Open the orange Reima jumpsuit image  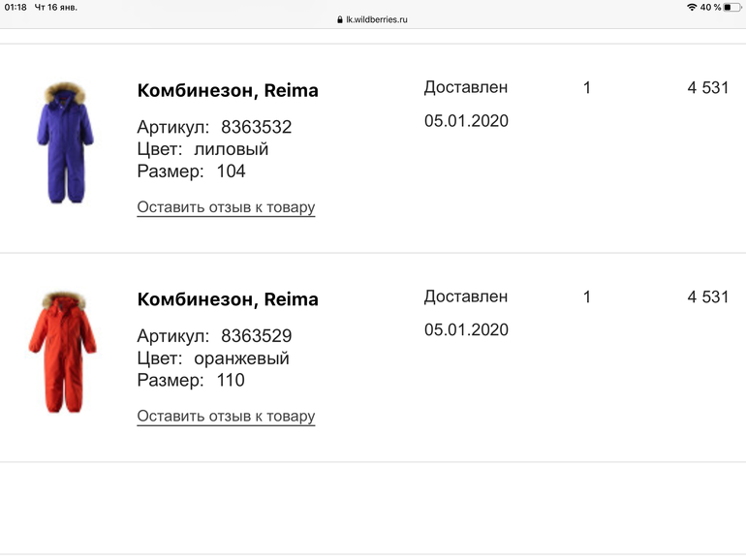(63, 351)
